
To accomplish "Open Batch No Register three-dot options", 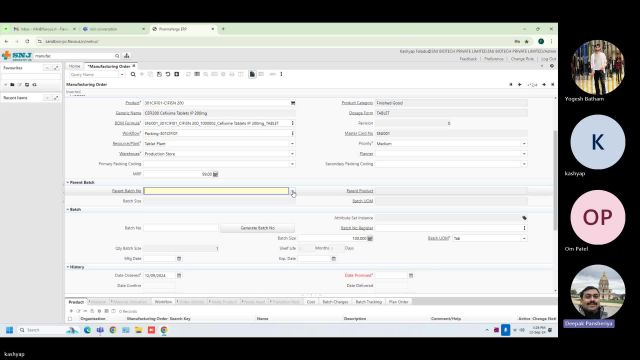I will (x=524, y=228).
